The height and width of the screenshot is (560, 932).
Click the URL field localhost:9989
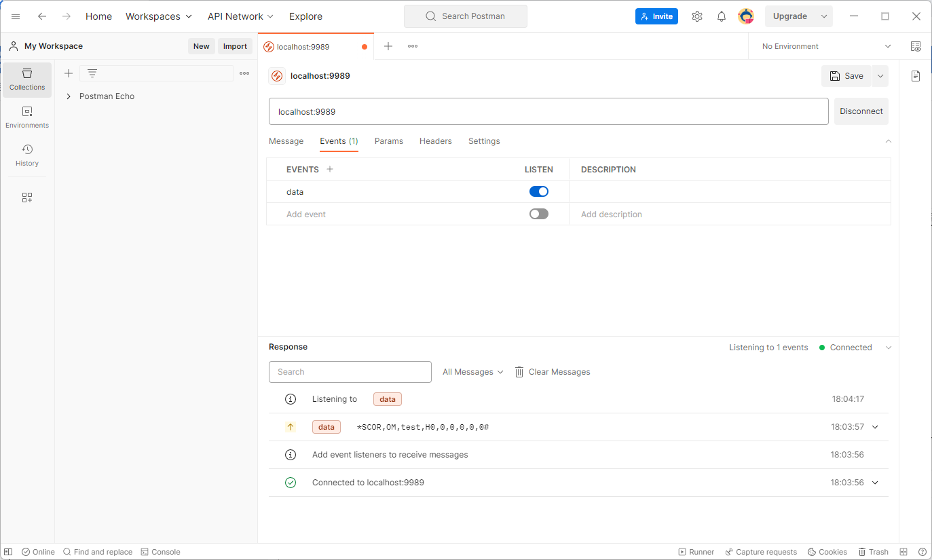coord(548,111)
